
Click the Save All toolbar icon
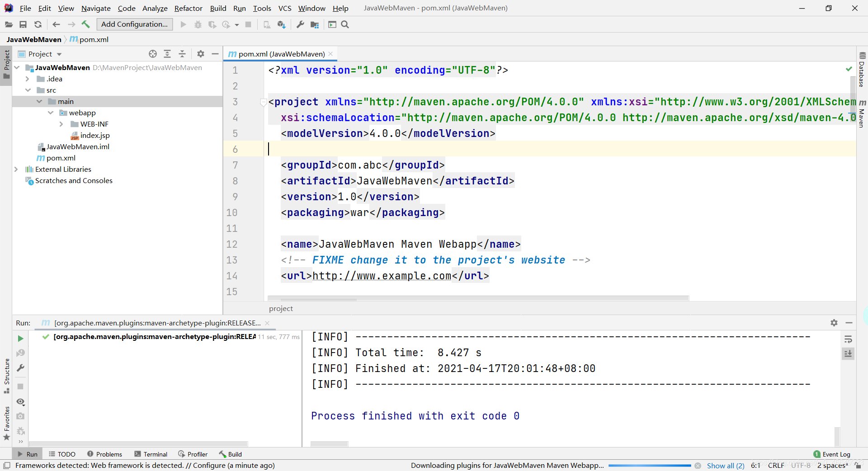pos(23,24)
